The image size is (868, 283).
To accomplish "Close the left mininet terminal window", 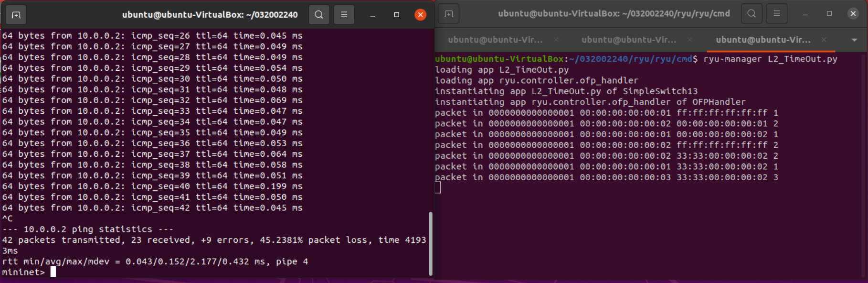I will click(420, 15).
